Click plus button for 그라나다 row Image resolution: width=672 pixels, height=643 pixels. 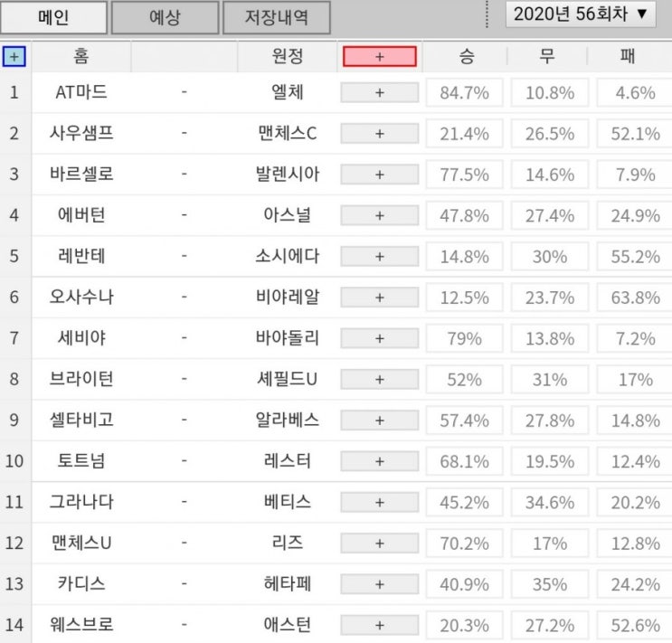380,503
